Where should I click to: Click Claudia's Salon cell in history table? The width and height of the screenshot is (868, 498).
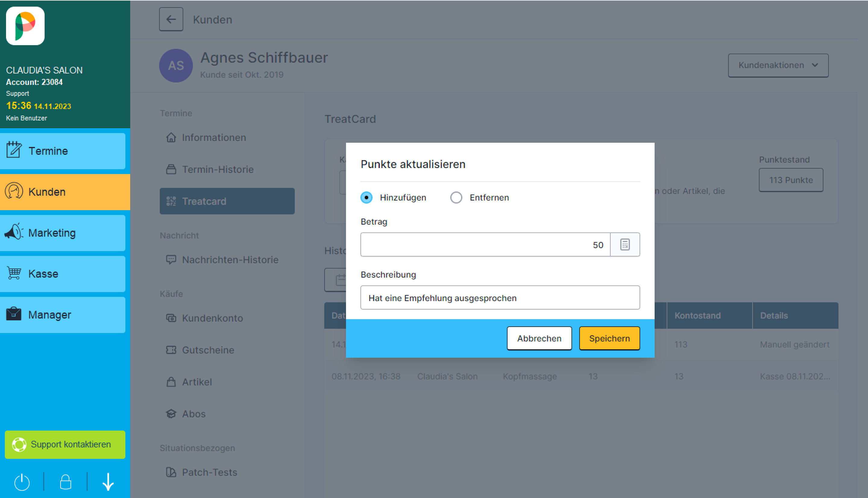coord(447,376)
